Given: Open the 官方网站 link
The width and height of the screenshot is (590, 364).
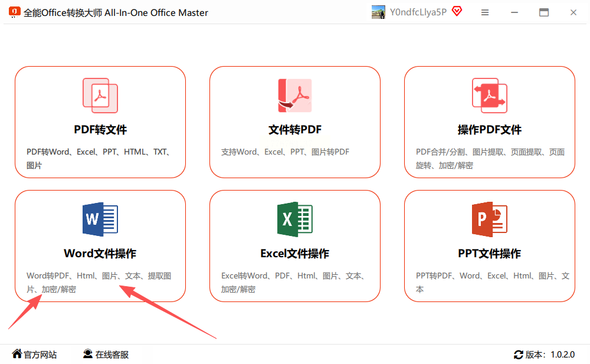Looking at the screenshot, I should pos(40,355).
